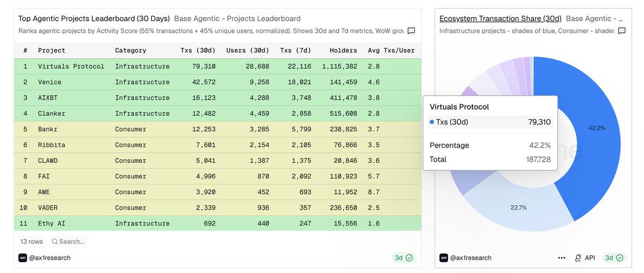Screen dimensions: 644x273
Task: Click the magnifier icon in table search
Action: coord(55,242)
